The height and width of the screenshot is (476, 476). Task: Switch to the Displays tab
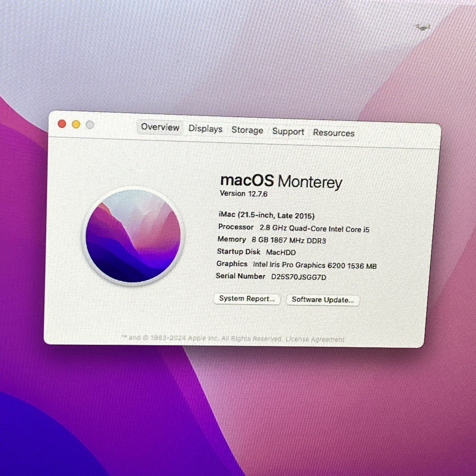tap(205, 129)
